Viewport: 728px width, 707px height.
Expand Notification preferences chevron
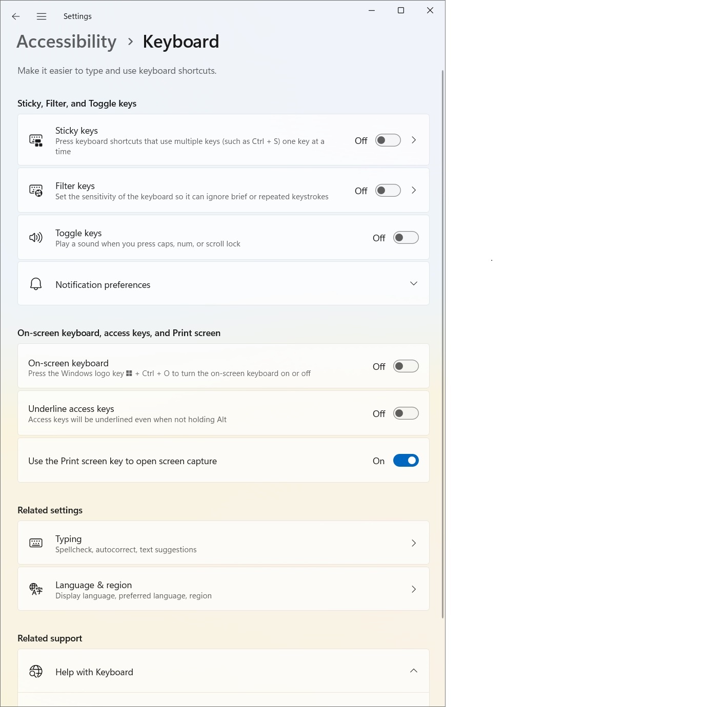click(x=414, y=283)
